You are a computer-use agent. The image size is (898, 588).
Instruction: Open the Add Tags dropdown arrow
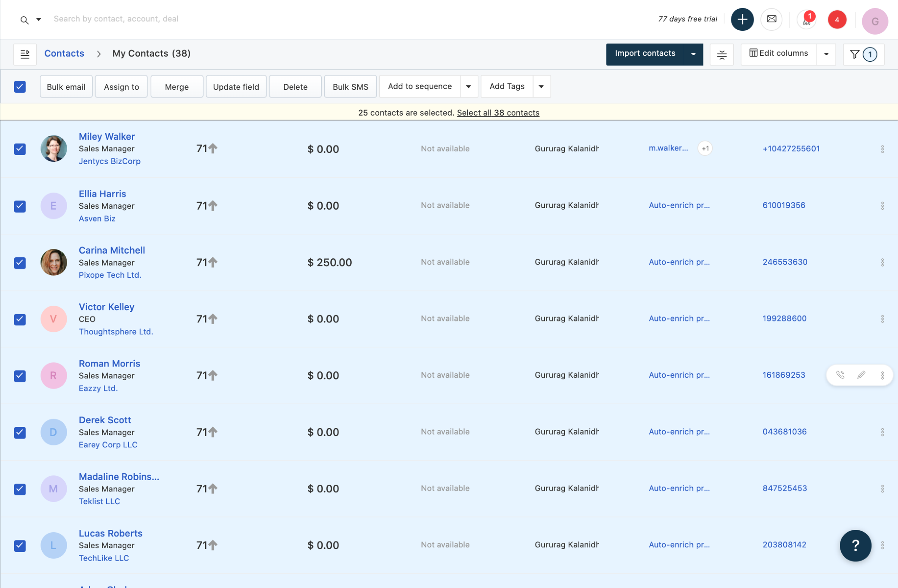coord(541,86)
